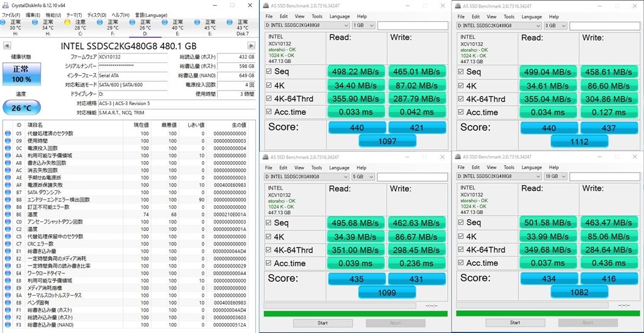Click the status circle of SMART row AF
The height and width of the screenshot is (333, 644).
pos(8,185)
